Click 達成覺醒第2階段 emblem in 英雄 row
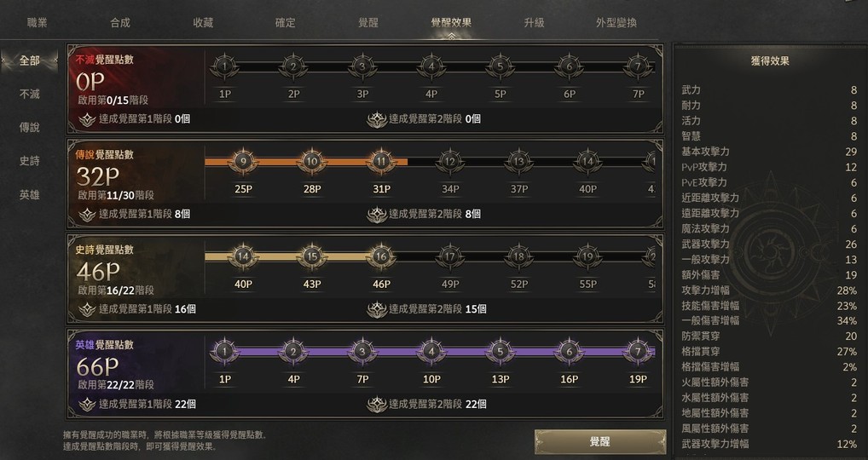The height and width of the screenshot is (460, 868). (376, 405)
